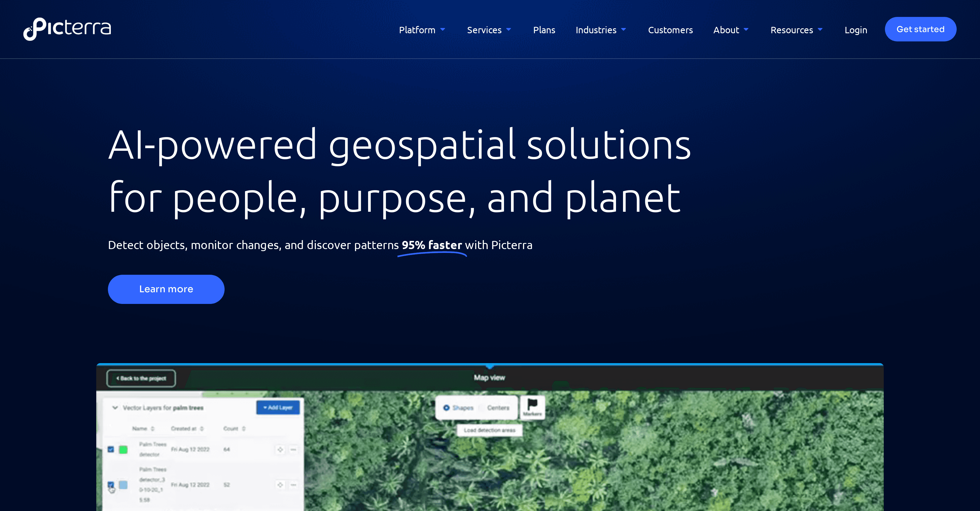Open options menu for second layer row
This screenshot has width=980, height=511.
pos(293,485)
